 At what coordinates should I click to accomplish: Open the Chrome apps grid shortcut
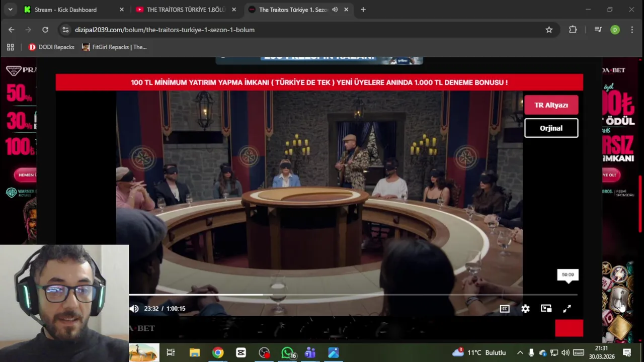pos(10,47)
